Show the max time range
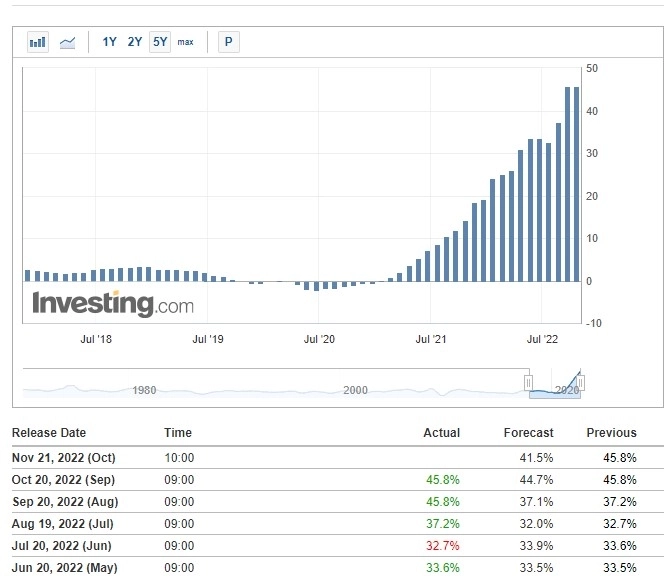 186,42
